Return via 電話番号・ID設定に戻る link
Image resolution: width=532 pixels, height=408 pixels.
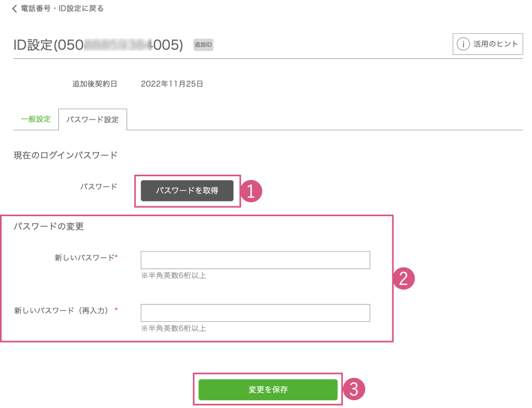(x=62, y=8)
